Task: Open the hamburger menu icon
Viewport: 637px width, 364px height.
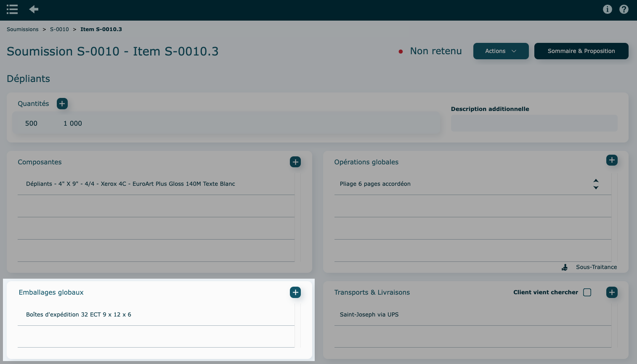Action: (x=12, y=9)
